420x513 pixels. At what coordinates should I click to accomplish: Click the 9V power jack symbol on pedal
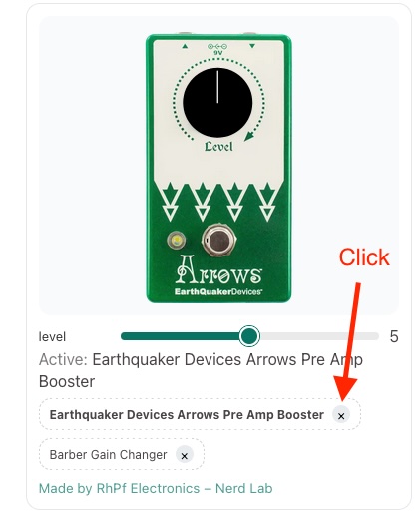point(217,49)
